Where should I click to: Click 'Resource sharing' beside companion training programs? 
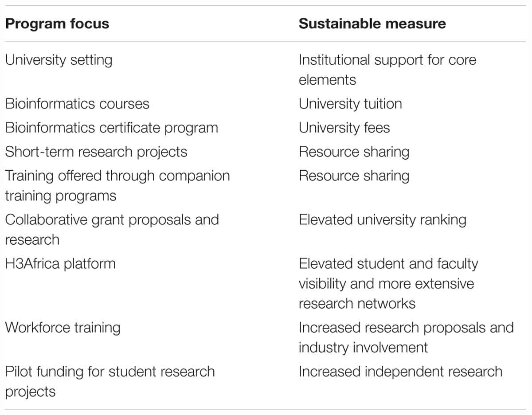tap(354, 176)
